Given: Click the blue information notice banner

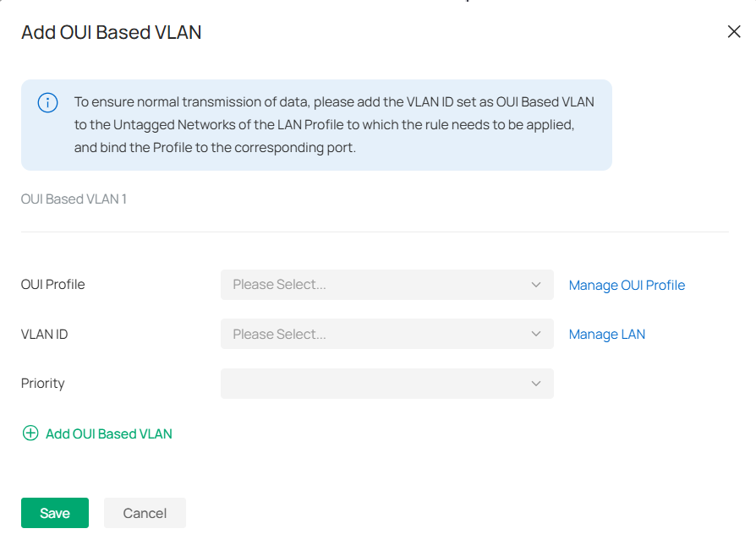Looking at the screenshot, I should click(315, 123).
